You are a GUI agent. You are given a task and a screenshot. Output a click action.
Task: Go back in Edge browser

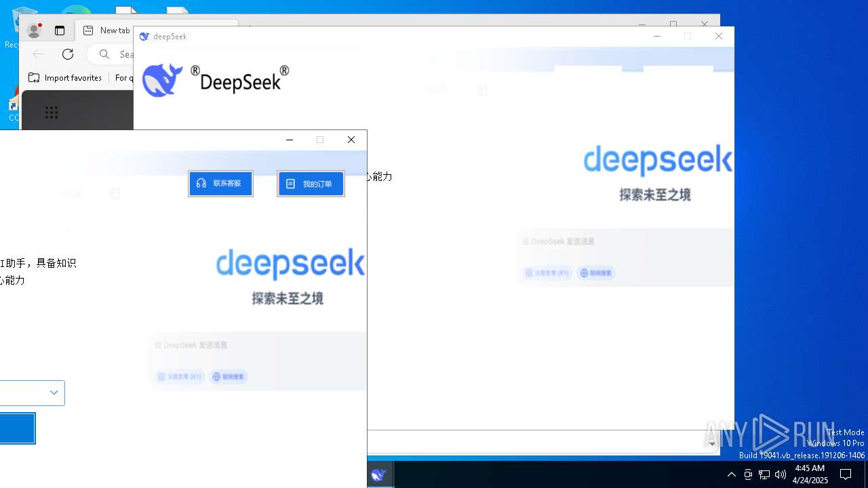(x=38, y=54)
